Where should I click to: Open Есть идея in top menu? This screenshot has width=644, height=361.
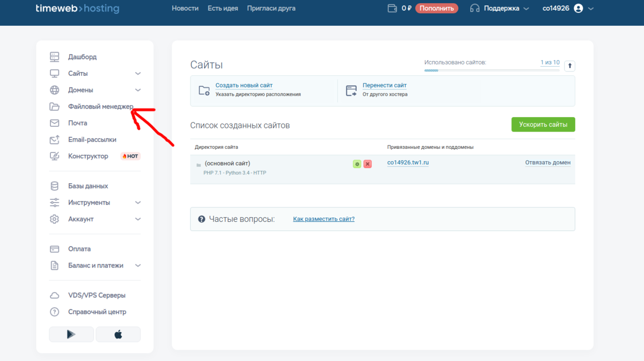[x=223, y=9]
